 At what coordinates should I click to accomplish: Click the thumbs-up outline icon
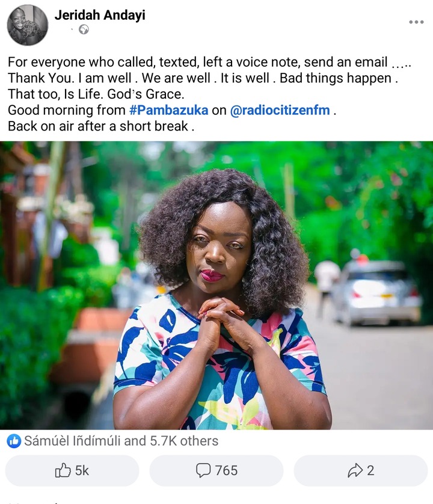coord(63,470)
